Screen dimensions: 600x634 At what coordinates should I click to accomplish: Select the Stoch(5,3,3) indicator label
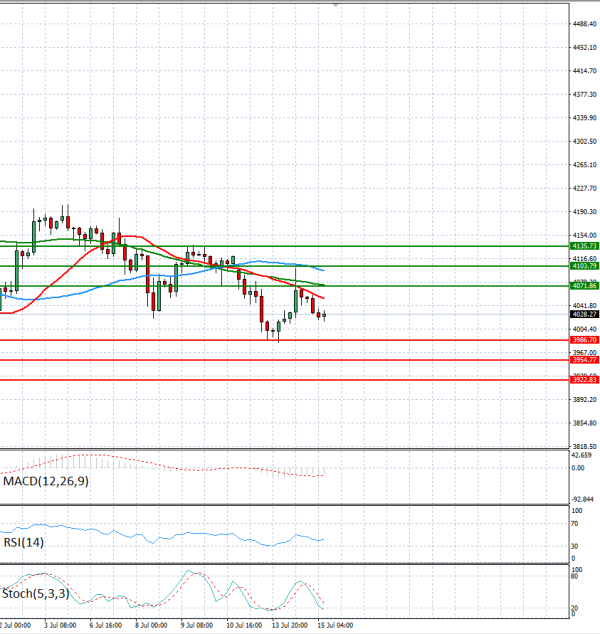pyautogui.click(x=36, y=594)
